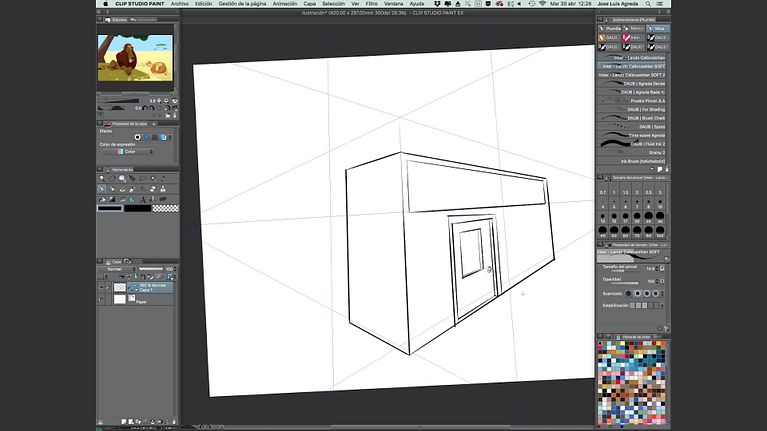The width and height of the screenshot is (767, 431).
Task: Click the Apple menu icon
Action: click(x=105, y=4)
